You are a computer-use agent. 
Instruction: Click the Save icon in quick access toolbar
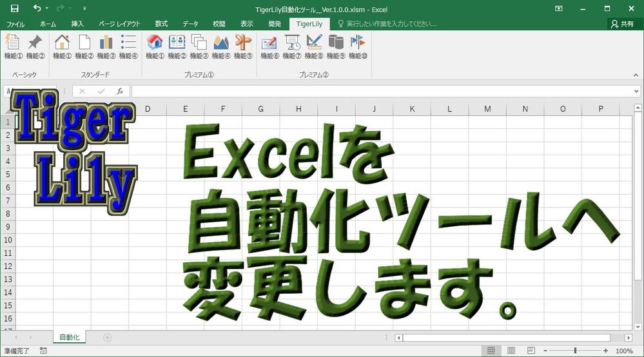click(14, 8)
